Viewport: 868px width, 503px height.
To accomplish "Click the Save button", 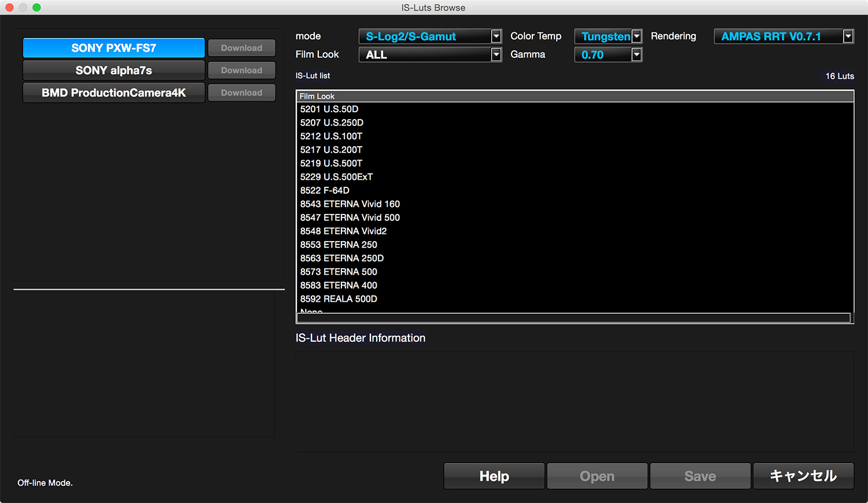I will 700,476.
